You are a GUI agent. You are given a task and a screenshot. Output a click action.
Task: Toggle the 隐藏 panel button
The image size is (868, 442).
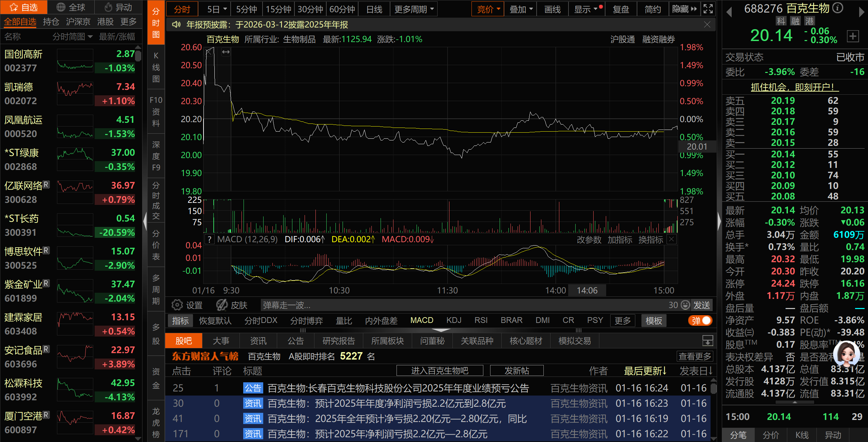pyautogui.click(x=684, y=9)
